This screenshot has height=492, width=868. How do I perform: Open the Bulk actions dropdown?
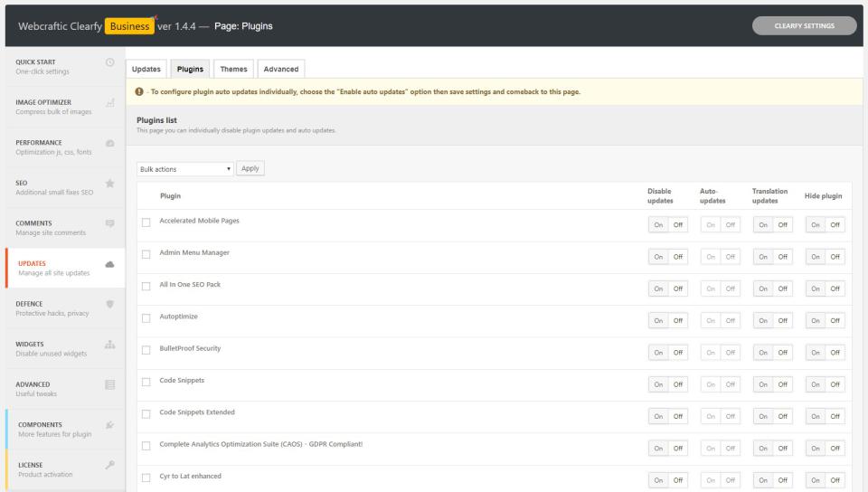185,169
